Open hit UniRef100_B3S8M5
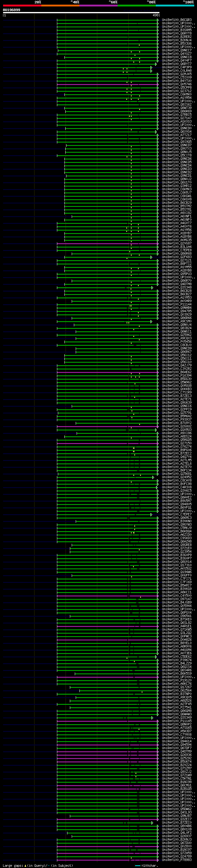 click(176, 30)
